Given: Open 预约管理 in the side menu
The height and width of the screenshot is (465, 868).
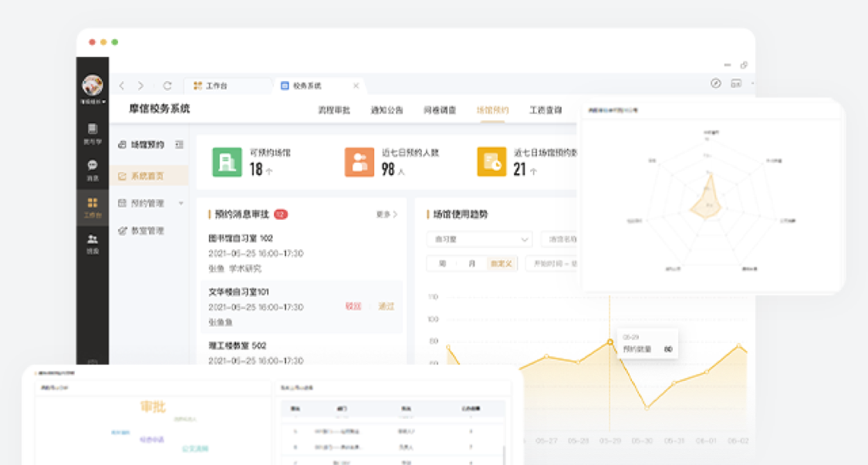Looking at the screenshot, I should 147,203.
